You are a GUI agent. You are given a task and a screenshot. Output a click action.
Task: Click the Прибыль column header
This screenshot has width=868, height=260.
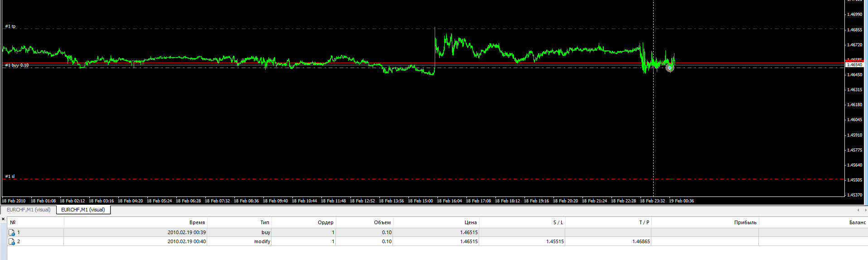click(705, 222)
